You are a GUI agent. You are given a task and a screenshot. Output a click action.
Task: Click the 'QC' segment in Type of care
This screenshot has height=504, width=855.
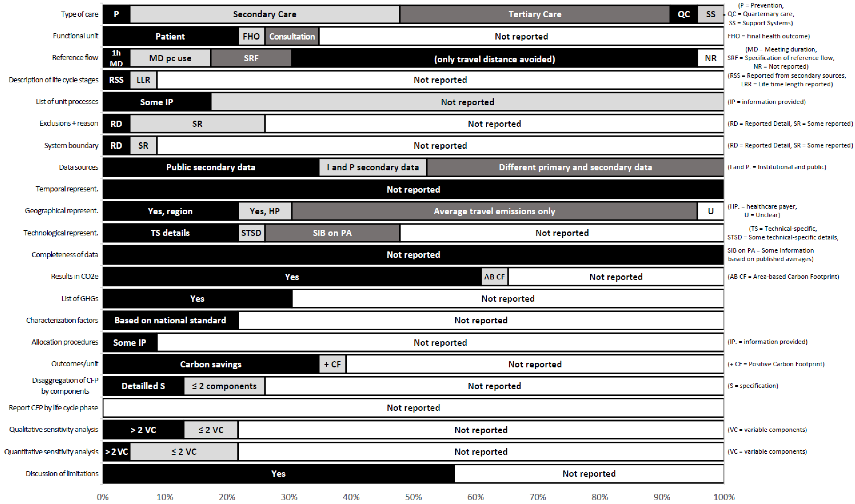click(x=683, y=14)
